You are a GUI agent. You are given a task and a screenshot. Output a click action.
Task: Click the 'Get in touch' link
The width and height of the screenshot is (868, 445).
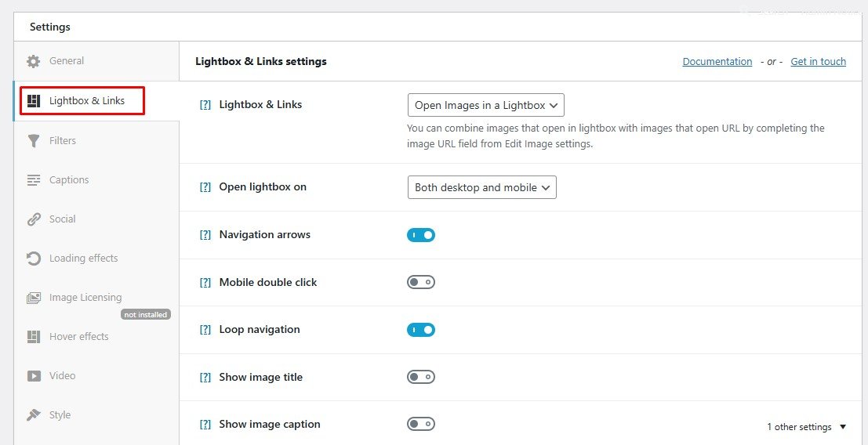818,62
